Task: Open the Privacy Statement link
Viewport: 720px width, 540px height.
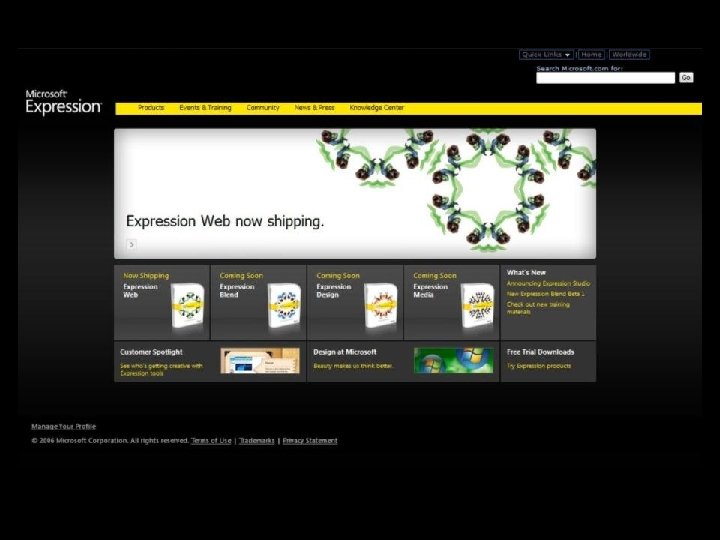Action: pyautogui.click(x=310, y=440)
